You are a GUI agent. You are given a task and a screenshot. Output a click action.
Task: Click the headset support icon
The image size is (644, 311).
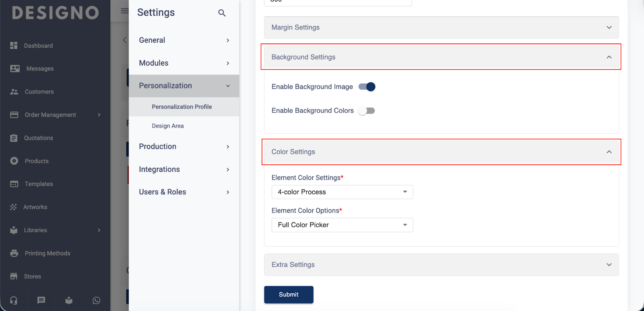[14, 301]
